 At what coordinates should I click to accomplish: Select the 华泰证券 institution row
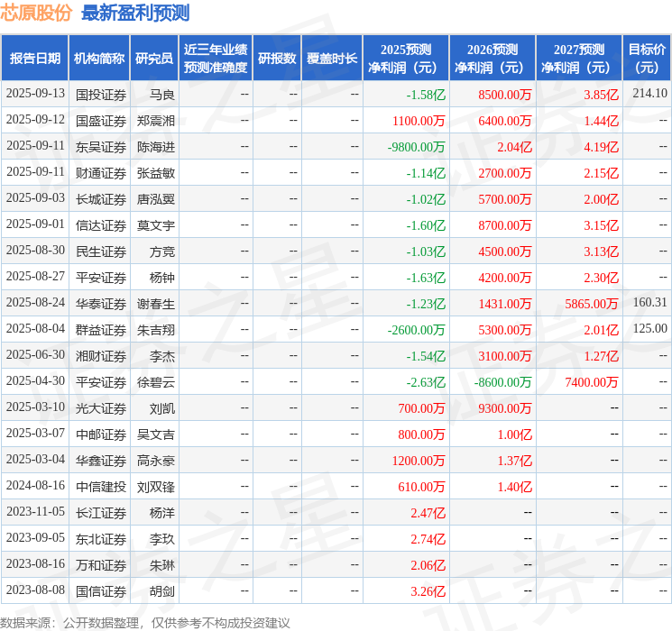coord(101,303)
